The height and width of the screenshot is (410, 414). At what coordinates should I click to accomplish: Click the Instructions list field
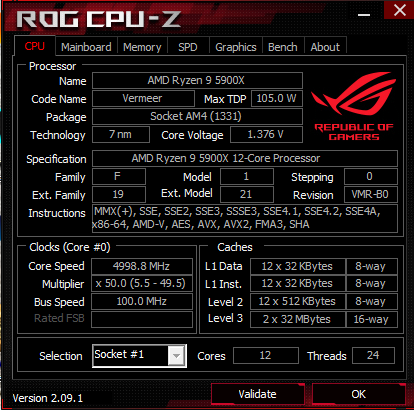coord(245,218)
